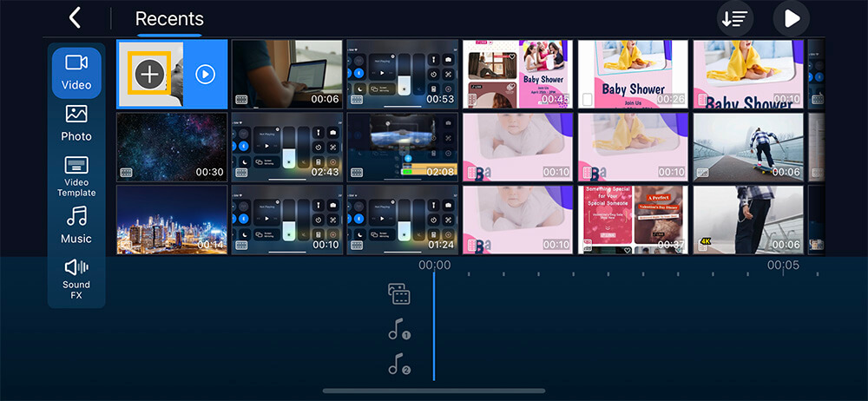Click the blue playhead line

(433, 325)
